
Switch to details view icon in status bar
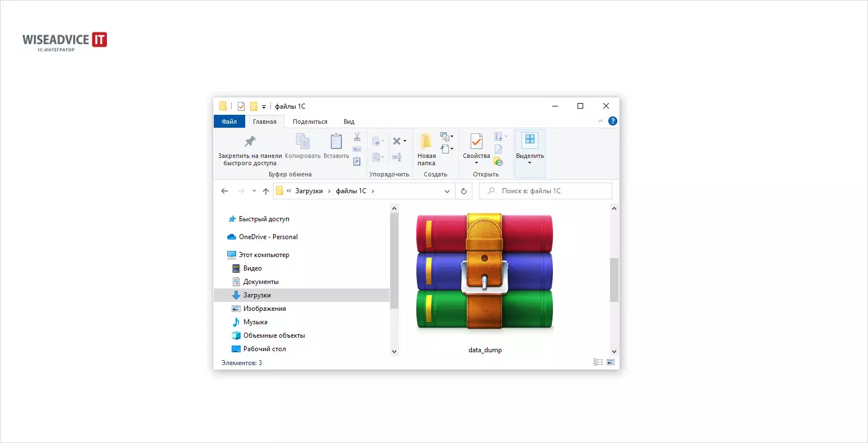pos(598,362)
